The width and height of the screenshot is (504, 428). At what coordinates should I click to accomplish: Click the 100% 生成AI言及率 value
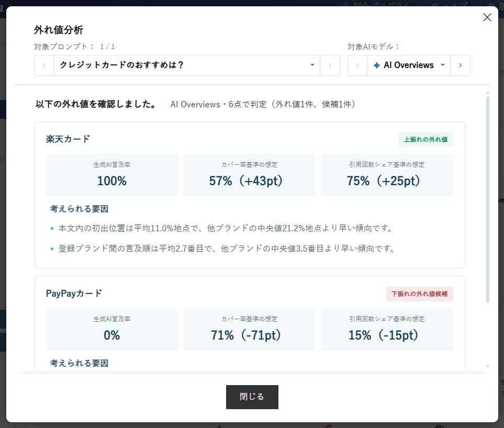112,181
